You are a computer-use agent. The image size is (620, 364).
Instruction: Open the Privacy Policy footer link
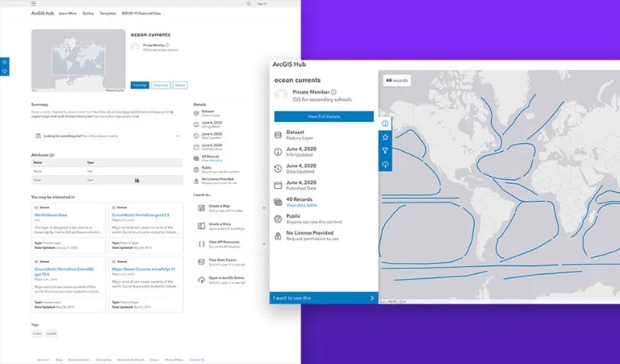[174, 360]
